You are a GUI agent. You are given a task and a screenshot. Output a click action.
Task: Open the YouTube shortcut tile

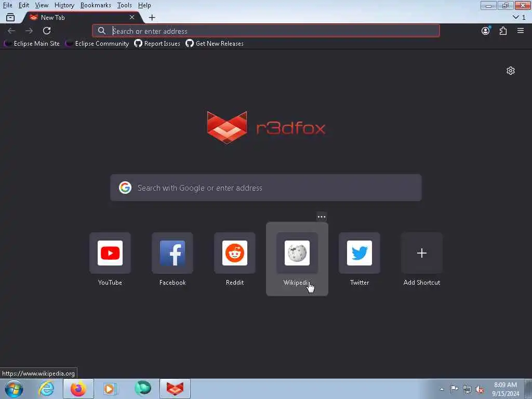click(110, 253)
